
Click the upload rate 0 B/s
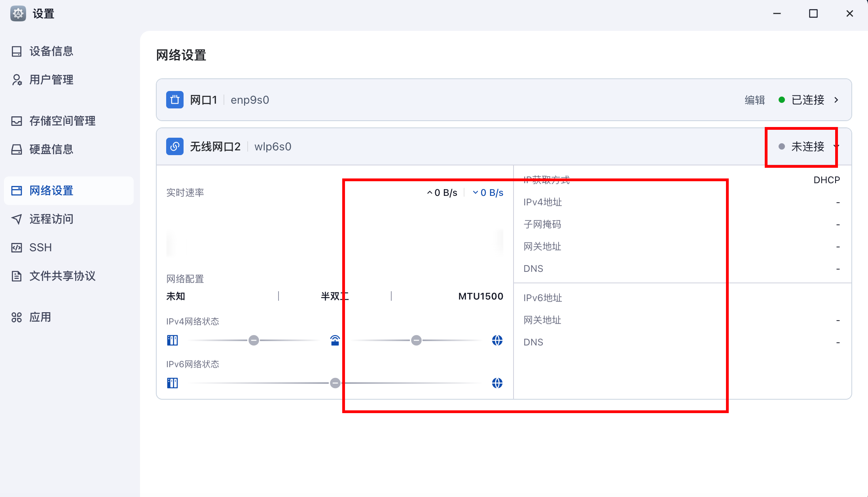pyautogui.click(x=442, y=193)
